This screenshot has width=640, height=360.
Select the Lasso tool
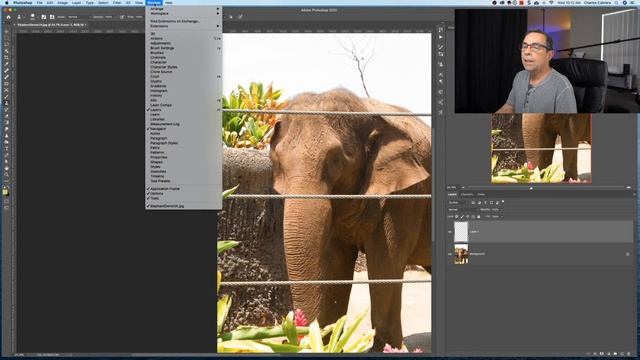(6, 44)
